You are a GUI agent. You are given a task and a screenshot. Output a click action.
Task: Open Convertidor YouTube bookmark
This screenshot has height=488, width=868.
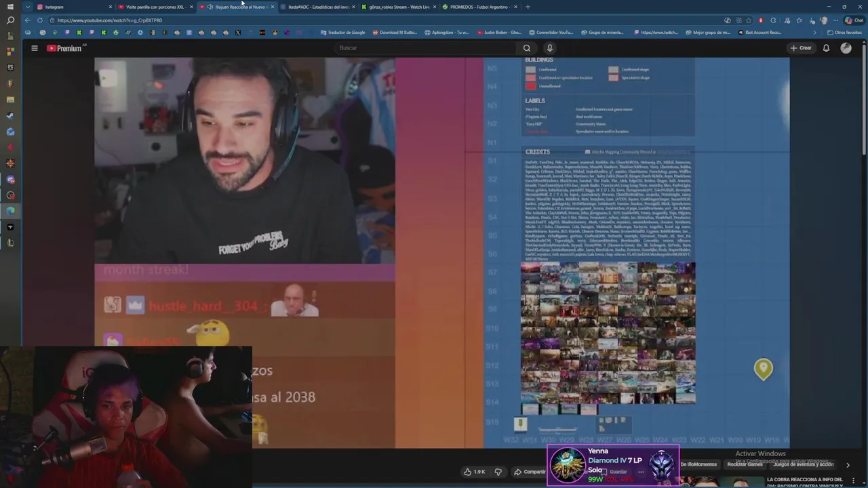[x=551, y=33]
